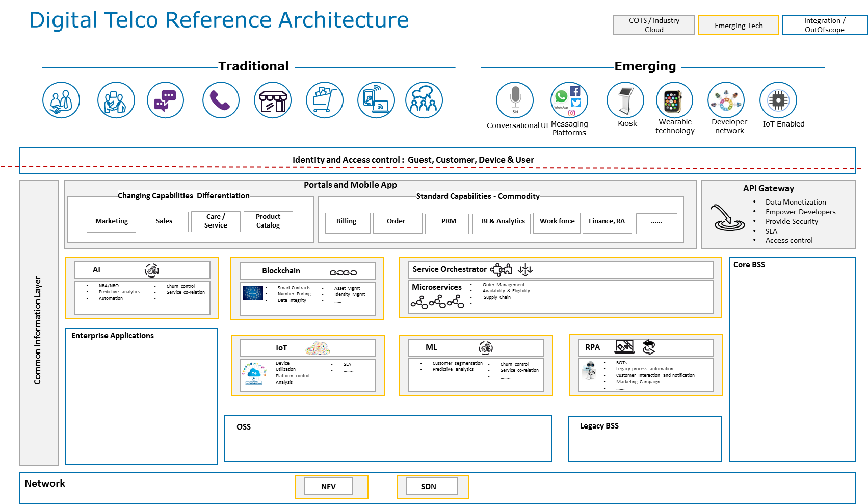Click the Marketing capability box
Image resolution: width=868 pixels, height=504 pixels.
pos(111,221)
